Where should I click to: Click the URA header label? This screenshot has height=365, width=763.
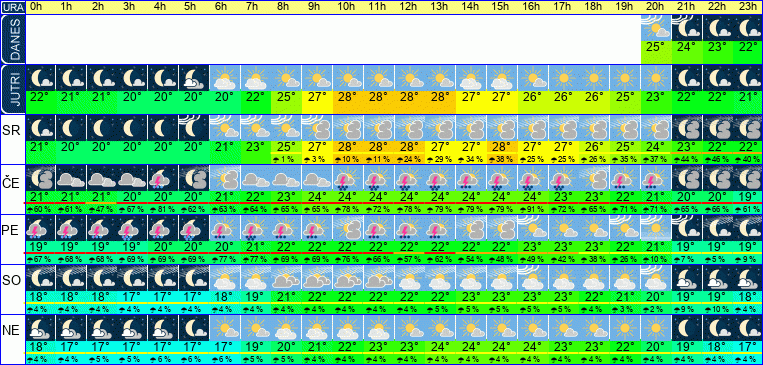pos(12,7)
